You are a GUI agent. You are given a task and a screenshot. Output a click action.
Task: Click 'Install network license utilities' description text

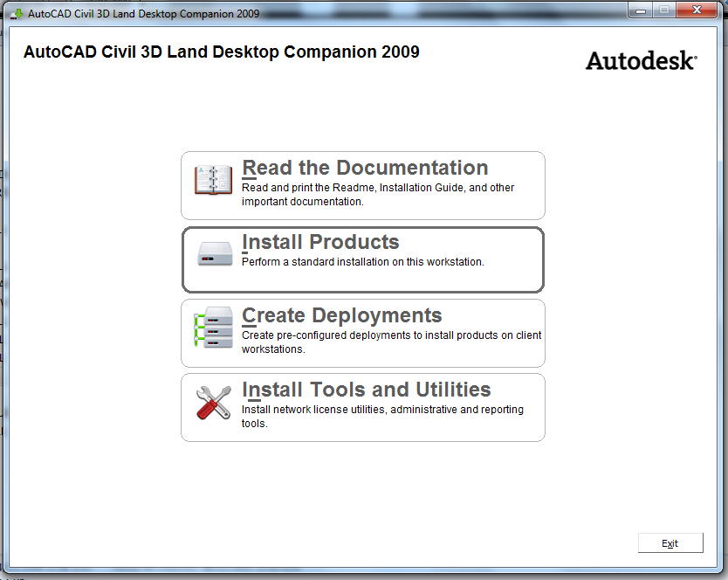tap(382, 417)
